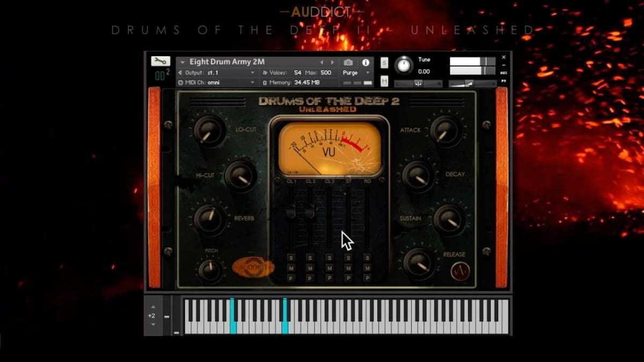Click the ATTACK knob
This screenshot has width=644, height=362.
point(445,131)
